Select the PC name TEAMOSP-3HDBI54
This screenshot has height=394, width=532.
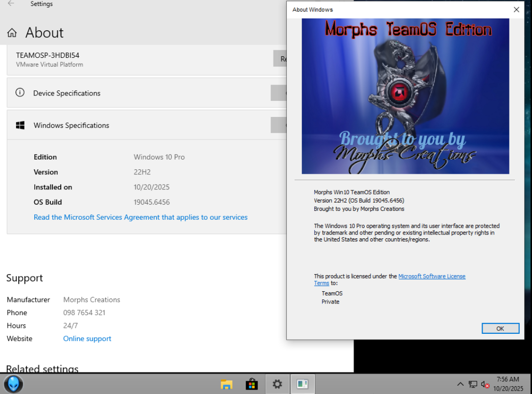tap(47, 55)
